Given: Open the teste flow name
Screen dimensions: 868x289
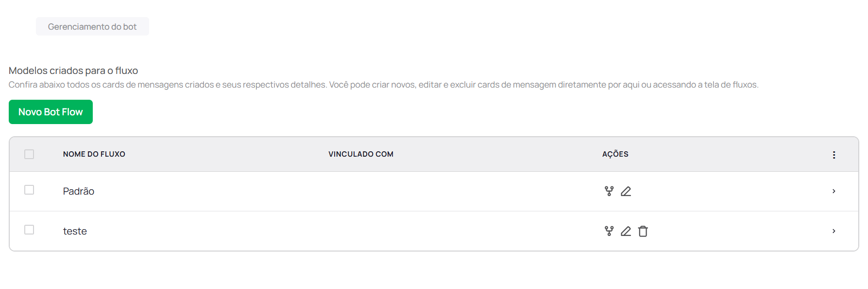Looking at the screenshot, I should pyautogui.click(x=75, y=231).
